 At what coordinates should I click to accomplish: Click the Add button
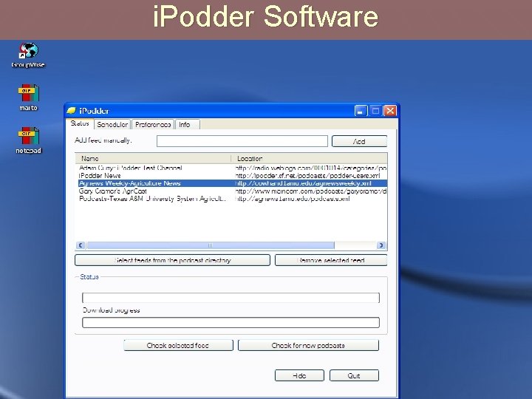coord(359,141)
